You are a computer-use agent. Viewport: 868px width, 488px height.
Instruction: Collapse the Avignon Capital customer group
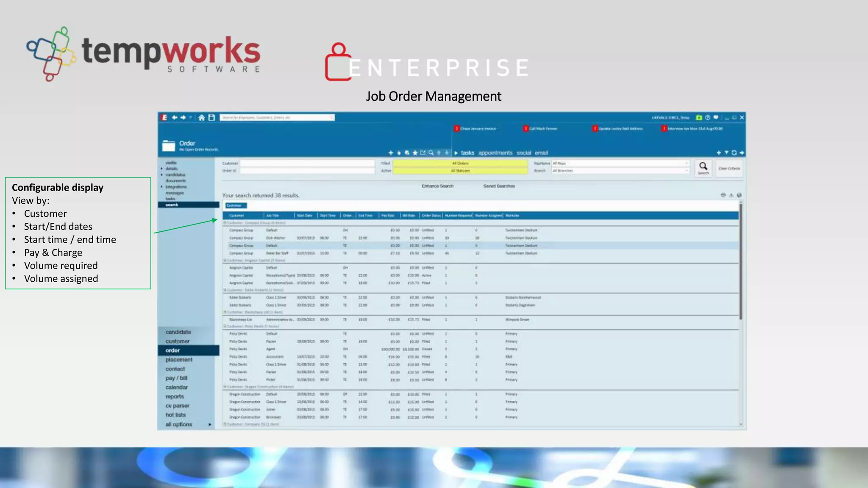coord(225,260)
